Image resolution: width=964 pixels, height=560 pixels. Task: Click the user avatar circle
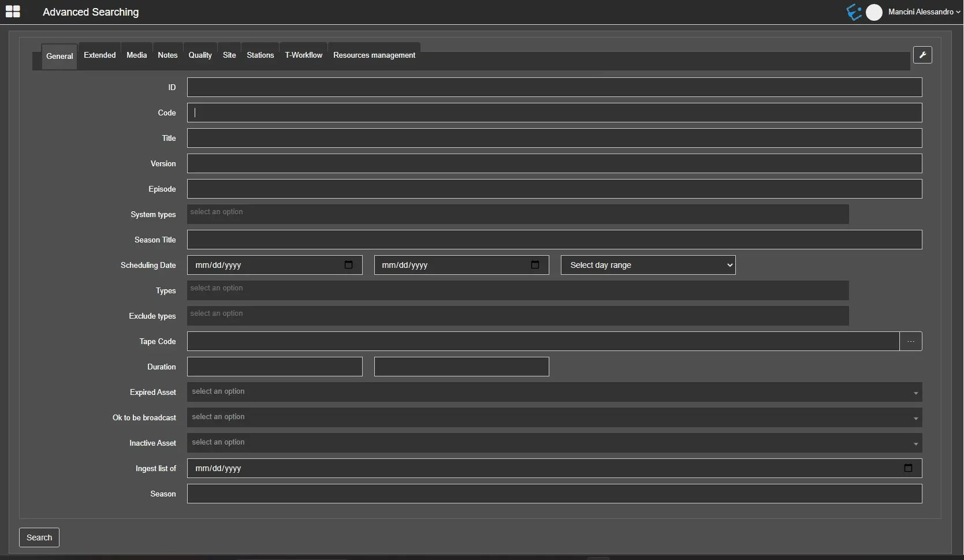(874, 12)
